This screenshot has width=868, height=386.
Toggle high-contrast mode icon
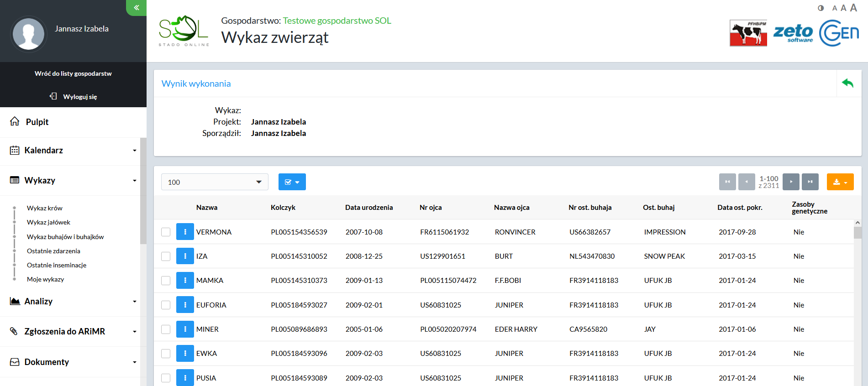click(821, 8)
